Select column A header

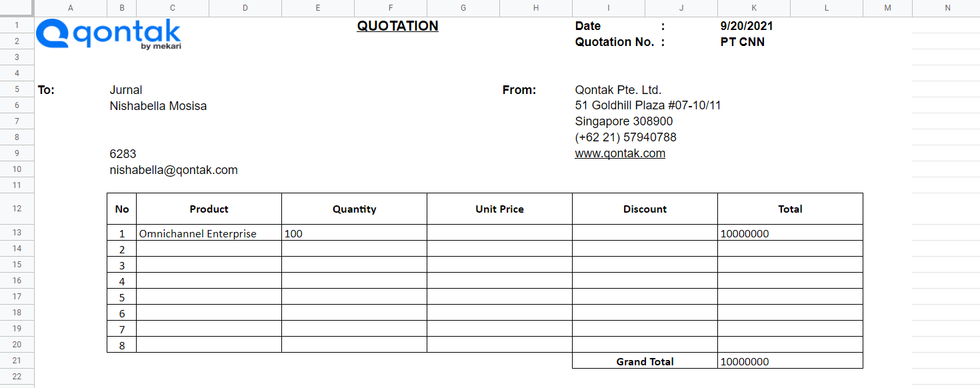coord(71,8)
